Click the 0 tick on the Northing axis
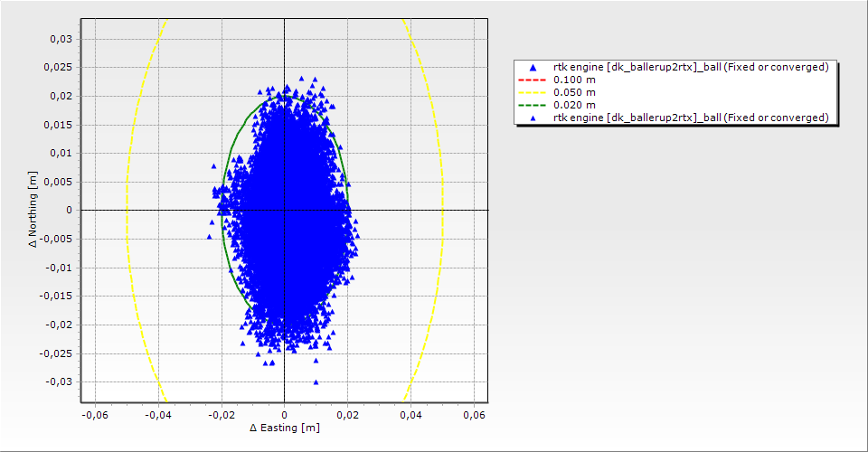The image size is (868, 452). 70,211
